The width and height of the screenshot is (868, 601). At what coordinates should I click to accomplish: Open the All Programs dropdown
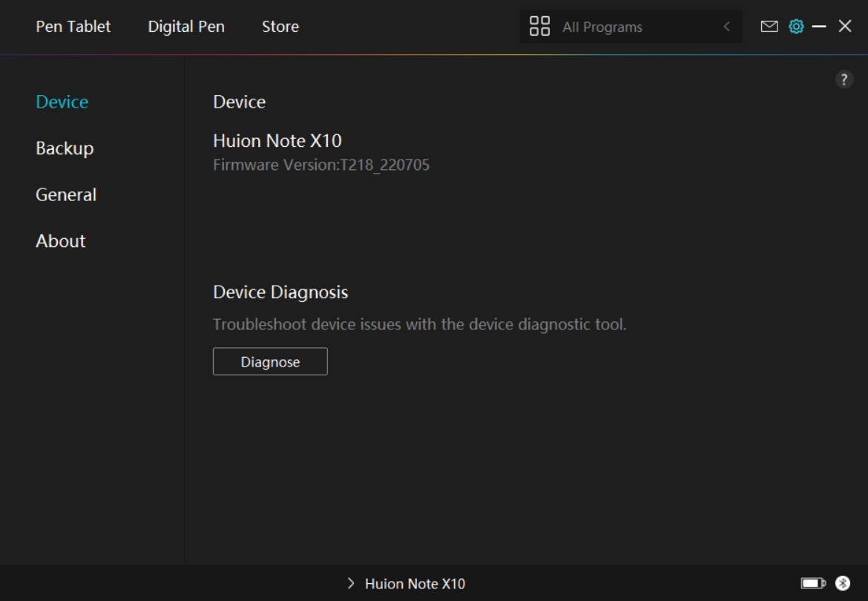tap(631, 27)
